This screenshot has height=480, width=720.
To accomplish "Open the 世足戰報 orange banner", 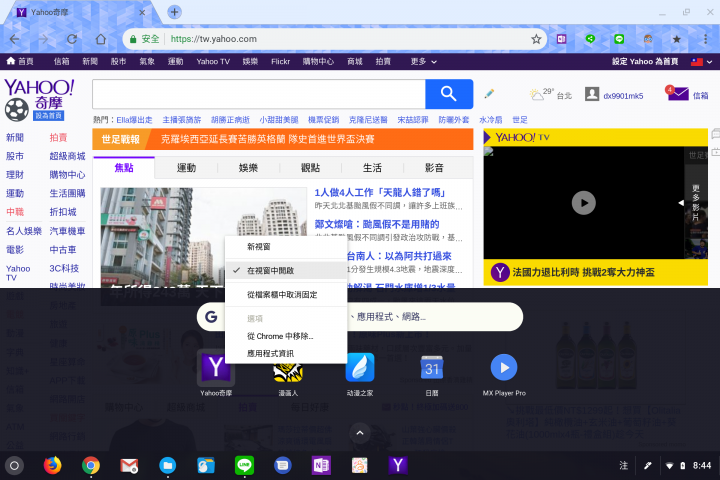I will click(x=282, y=139).
